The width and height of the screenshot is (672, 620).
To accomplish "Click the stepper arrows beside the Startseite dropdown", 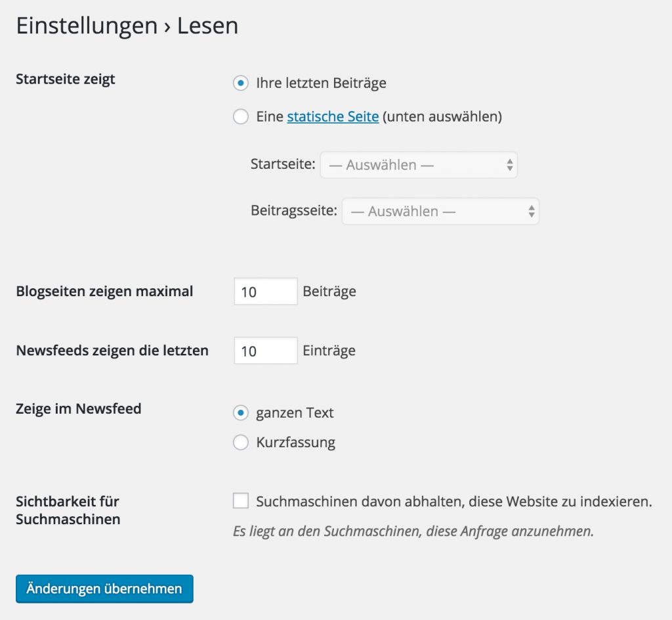I will (x=511, y=164).
